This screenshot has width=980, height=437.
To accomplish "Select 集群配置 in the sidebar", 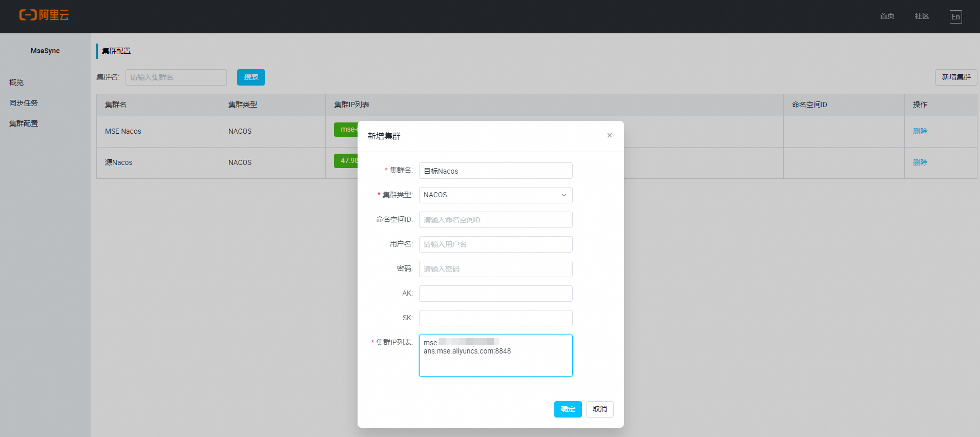I will coord(24,123).
